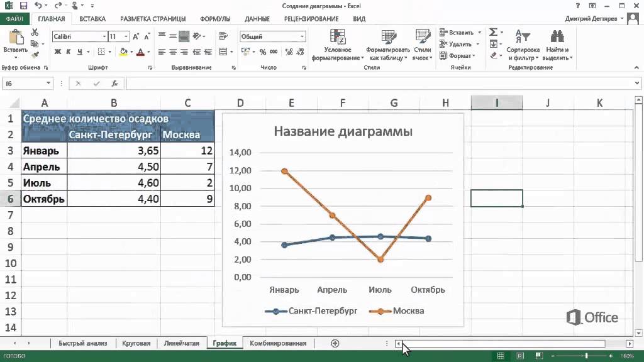Select the column I header

point(497,102)
